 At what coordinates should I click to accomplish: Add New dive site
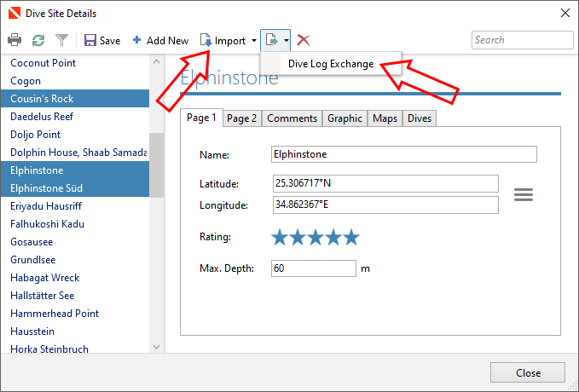[x=160, y=40]
